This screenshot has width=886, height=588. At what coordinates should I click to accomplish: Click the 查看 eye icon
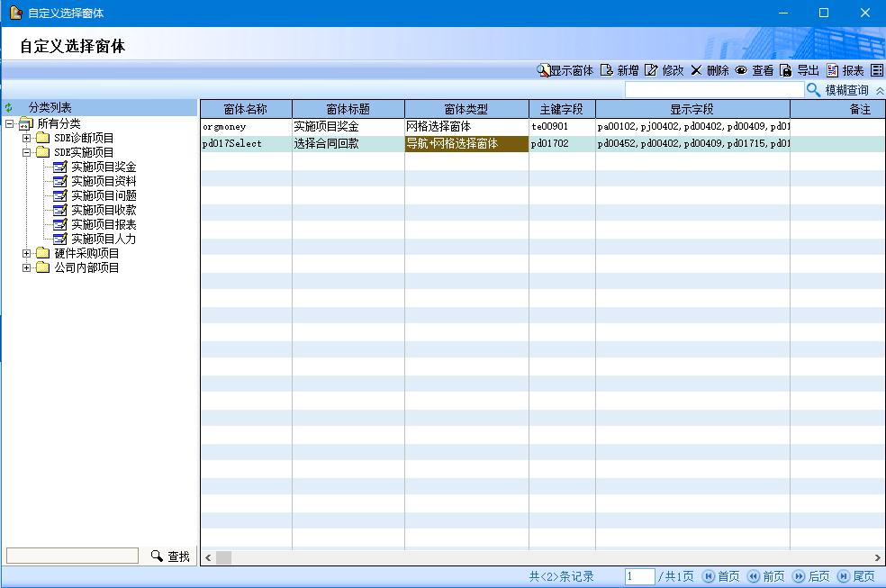[741, 70]
